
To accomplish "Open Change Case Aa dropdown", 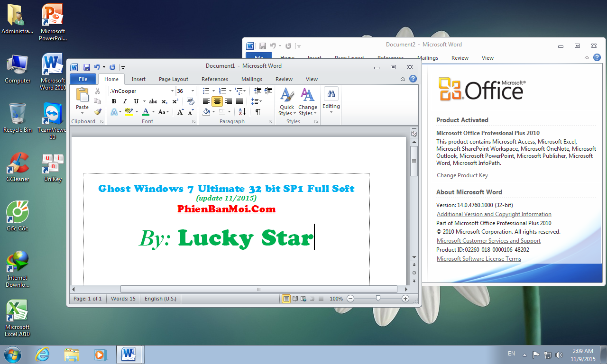I will 164,112.
